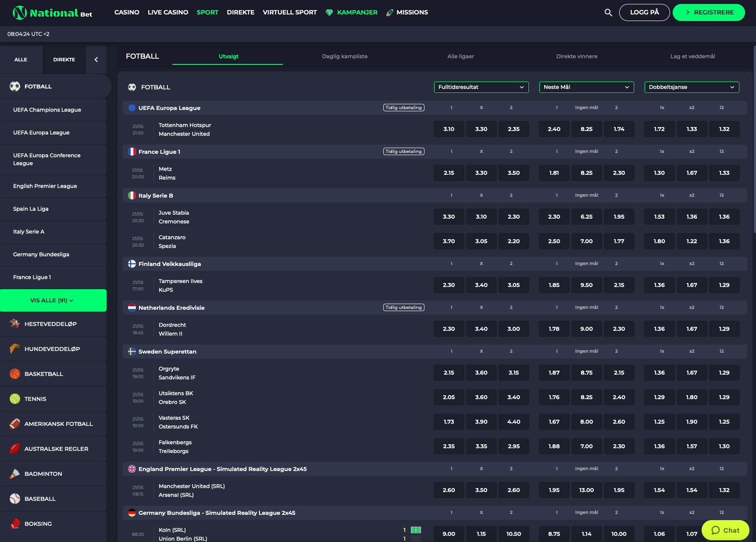This screenshot has height=542, width=756.
Task: Select the Missions icon
Action: [389, 12]
